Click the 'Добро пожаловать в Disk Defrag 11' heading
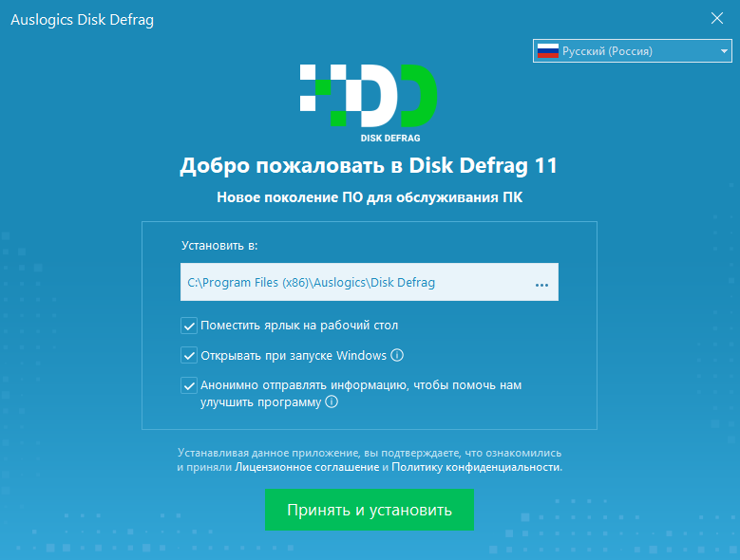This screenshot has width=740, height=560. pos(369,165)
